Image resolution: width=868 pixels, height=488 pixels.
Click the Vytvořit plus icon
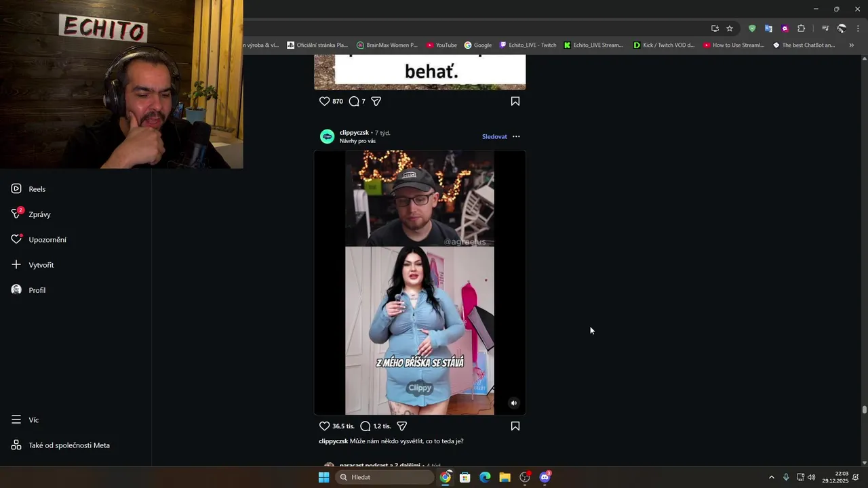(x=16, y=264)
